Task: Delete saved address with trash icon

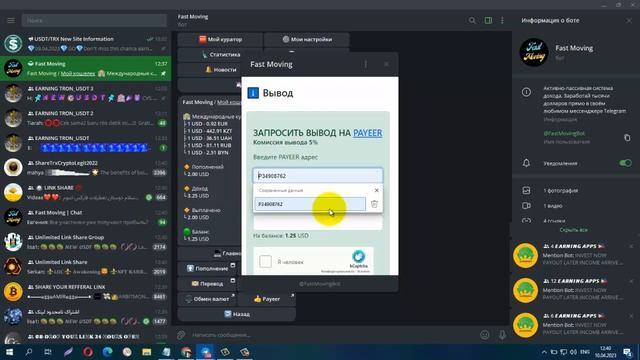Action: (x=374, y=204)
